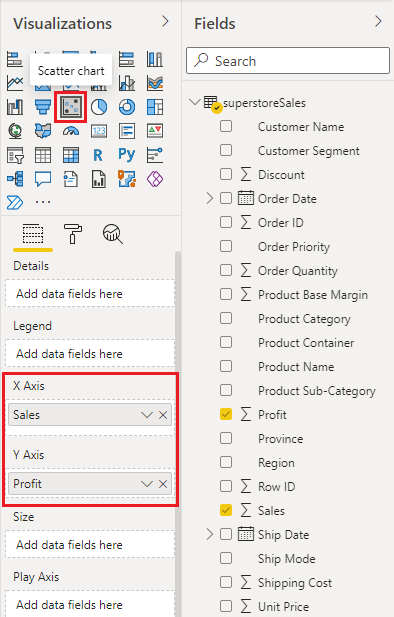394x617 pixels.
Task: Click the Fields search box
Action: click(x=288, y=61)
